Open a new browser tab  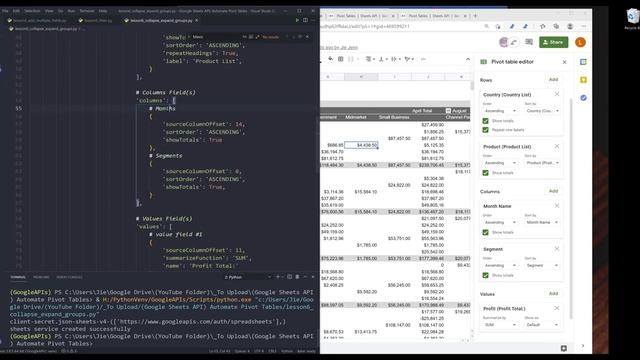pos(475,16)
